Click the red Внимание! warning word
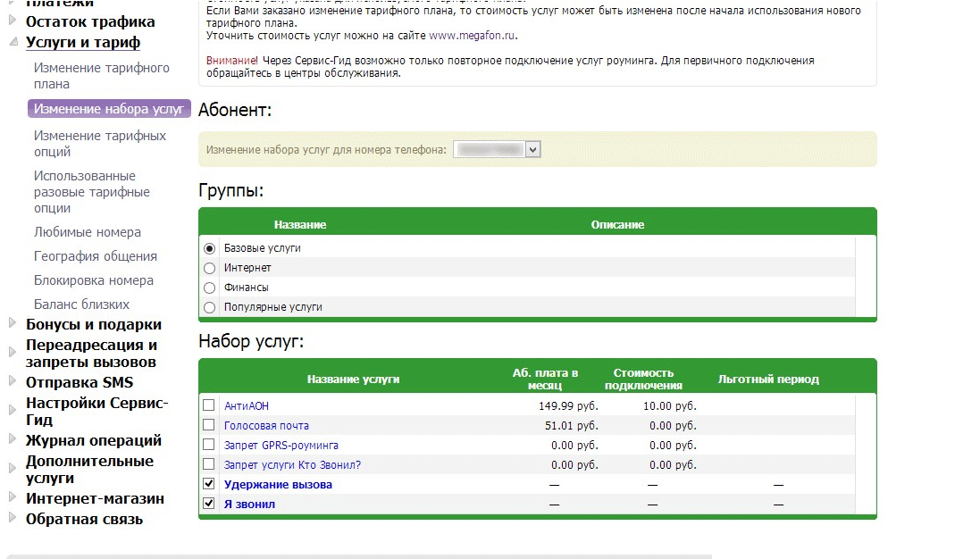Screen dimensions: 980x559 pyautogui.click(x=232, y=61)
